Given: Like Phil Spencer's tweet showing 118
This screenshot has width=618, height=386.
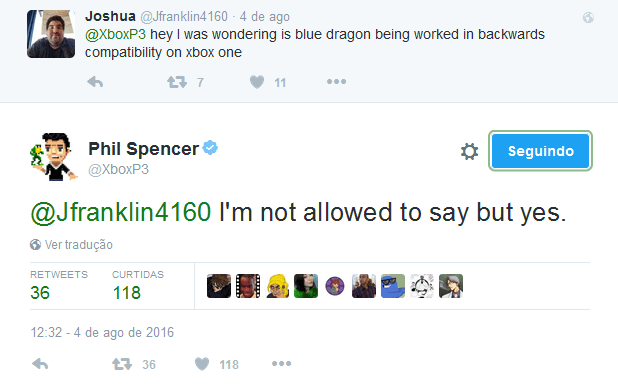Looking at the screenshot, I should [202, 364].
